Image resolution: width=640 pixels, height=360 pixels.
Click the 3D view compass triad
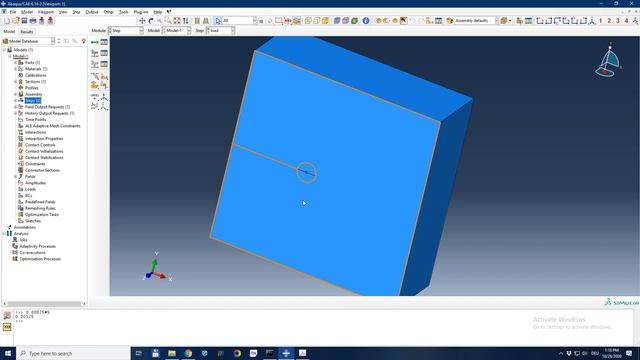[608, 61]
